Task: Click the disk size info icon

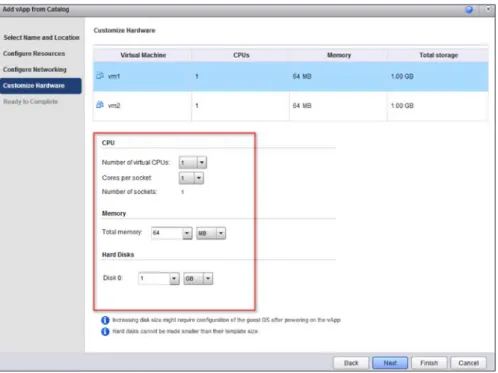Action: click(105, 320)
